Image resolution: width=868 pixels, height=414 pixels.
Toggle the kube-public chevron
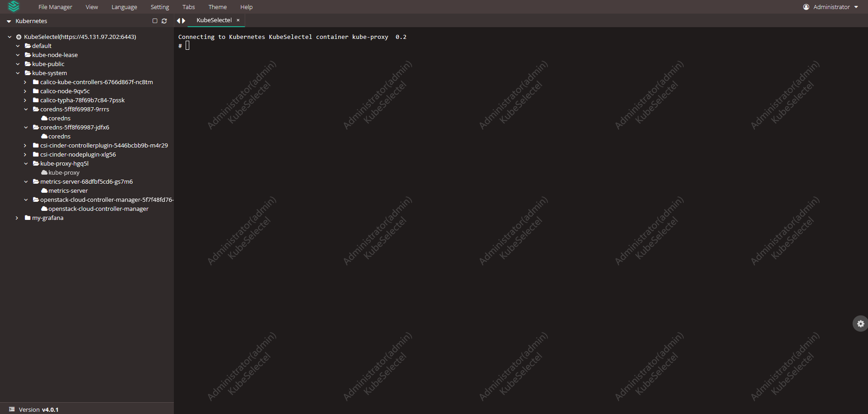pos(18,64)
